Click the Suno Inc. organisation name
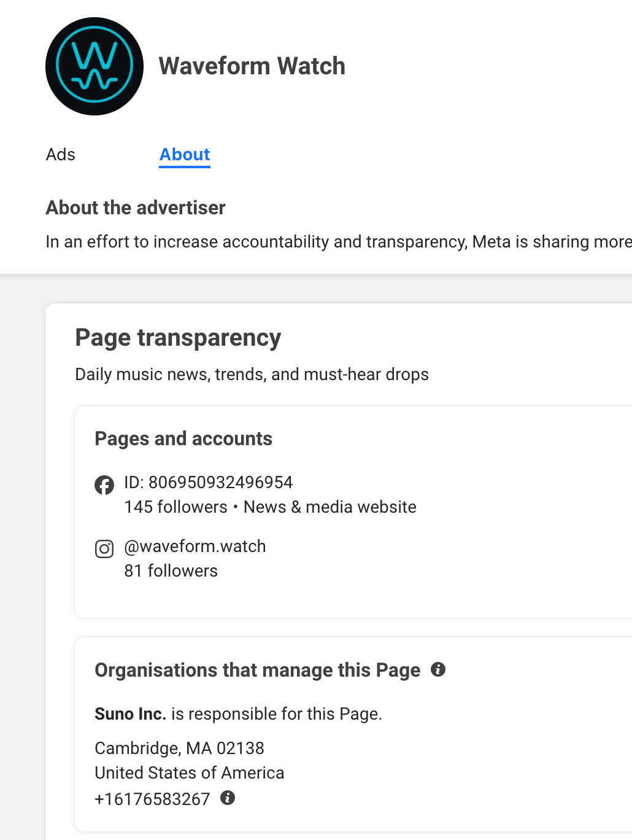Screen dimensions: 632x840 130,714
